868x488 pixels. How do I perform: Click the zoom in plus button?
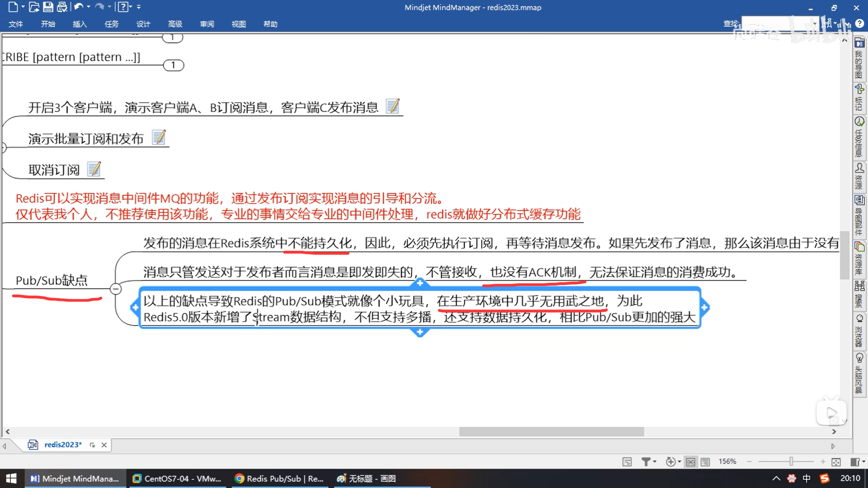pos(823,462)
